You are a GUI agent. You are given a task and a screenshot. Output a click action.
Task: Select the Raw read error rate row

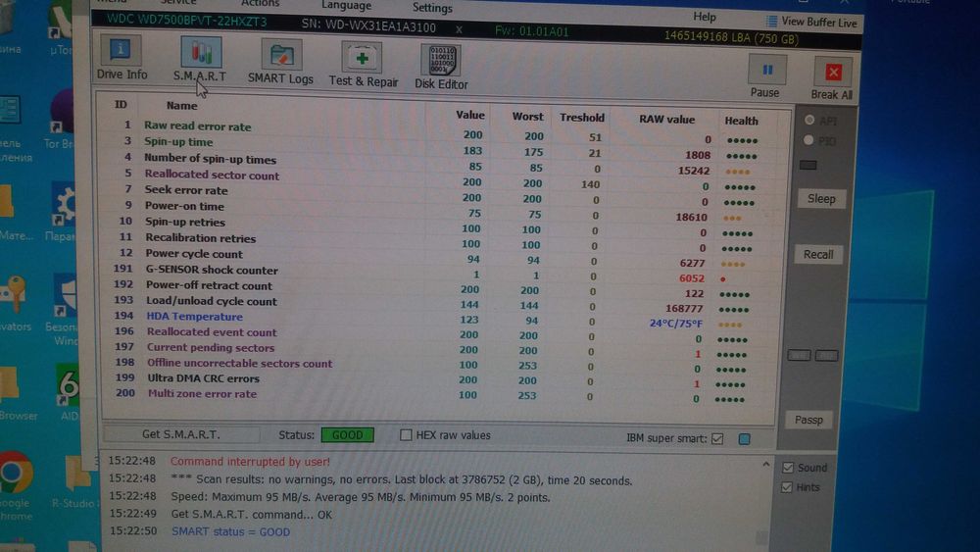pos(436,131)
